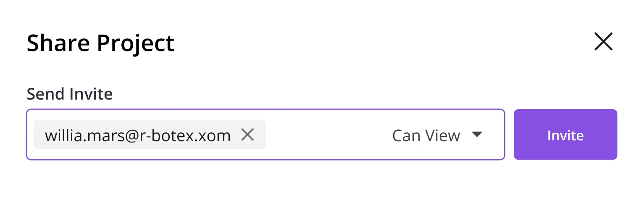644x221 pixels.
Task: Click the Share Project heading
Action: pyautogui.click(x=100, y=43)
